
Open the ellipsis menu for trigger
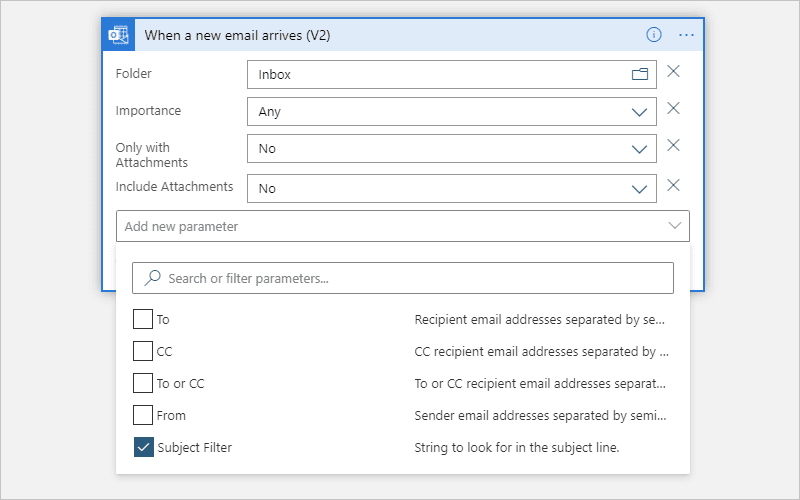pyautogui.click(x=686, y=35)
